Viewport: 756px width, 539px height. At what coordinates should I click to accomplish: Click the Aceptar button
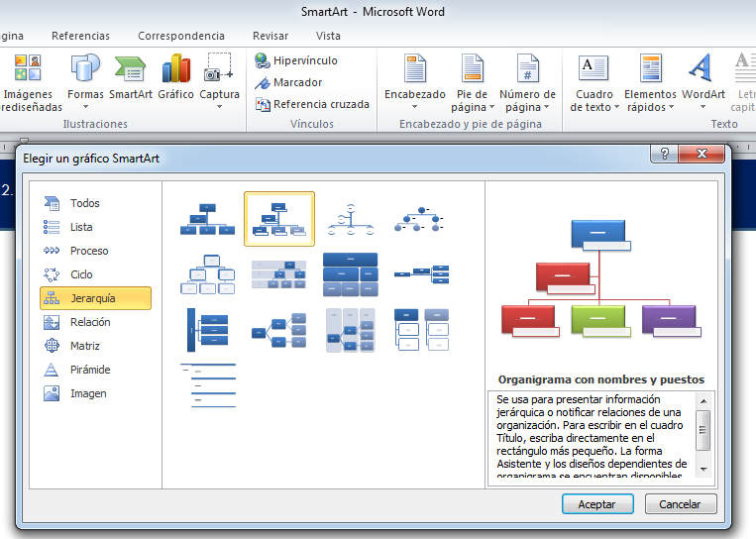tap(597, 504)
